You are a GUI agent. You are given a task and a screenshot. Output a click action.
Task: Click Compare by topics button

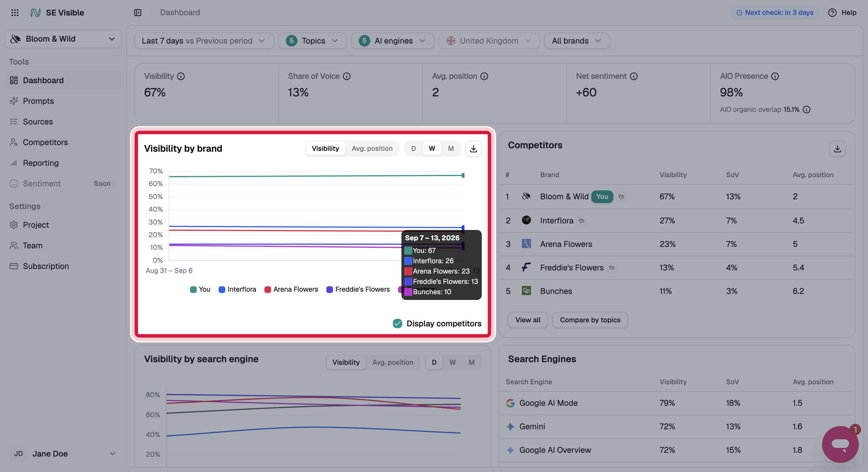click(x=590, y=320)
